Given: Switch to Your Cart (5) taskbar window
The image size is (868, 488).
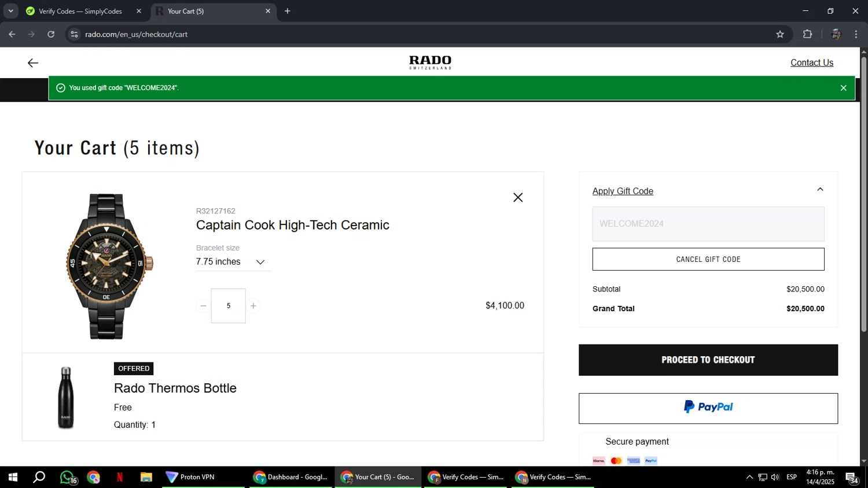Looking at the screenshot, I should (378, 477).
